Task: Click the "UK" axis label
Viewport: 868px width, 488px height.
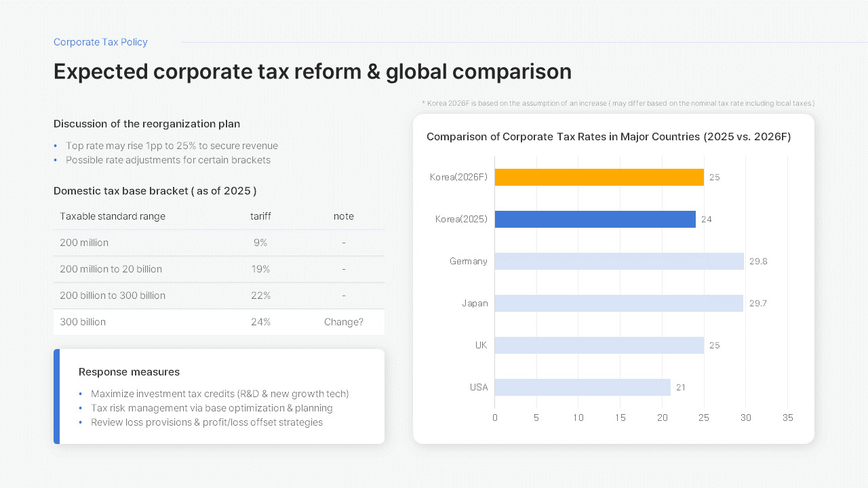Action: click(x=481, y=345)
